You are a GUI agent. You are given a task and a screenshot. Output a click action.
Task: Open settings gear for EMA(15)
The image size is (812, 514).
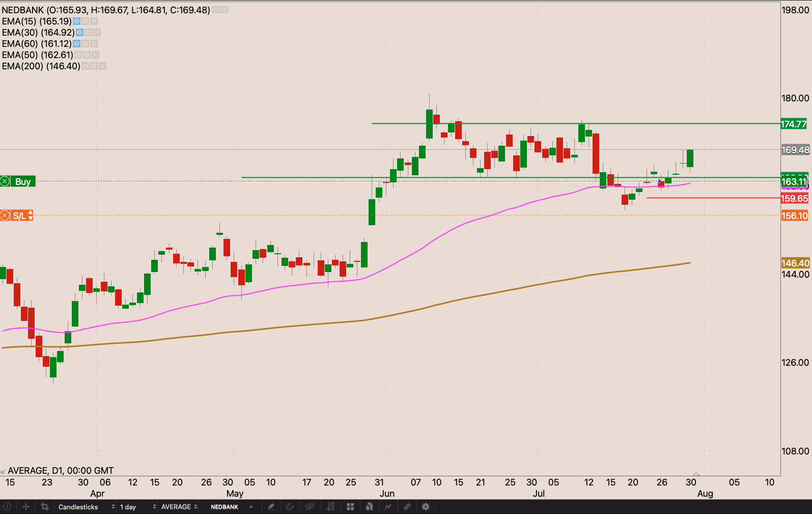(x=86, y=21)
